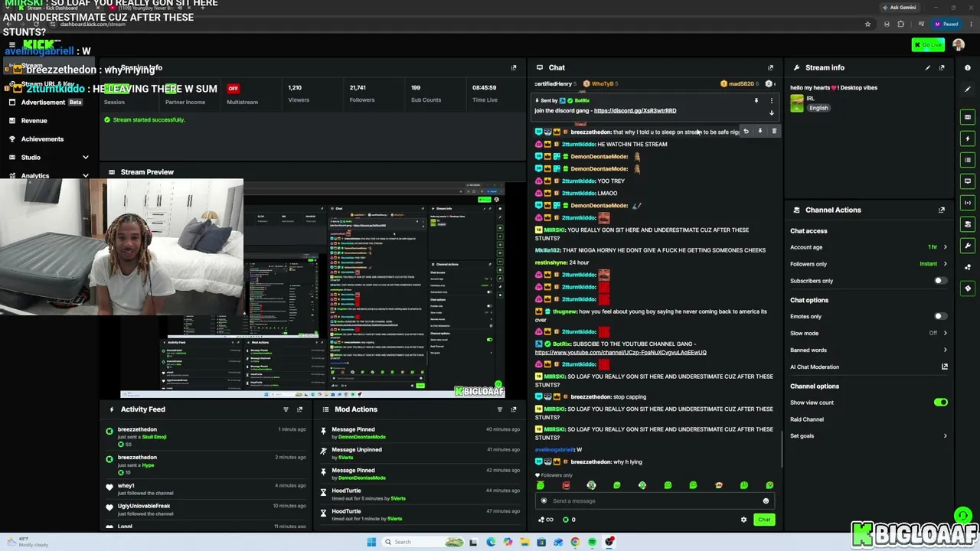This screenshot has width=980, height=551.
Task: Open Slow mode options
Action: (868, 333)
